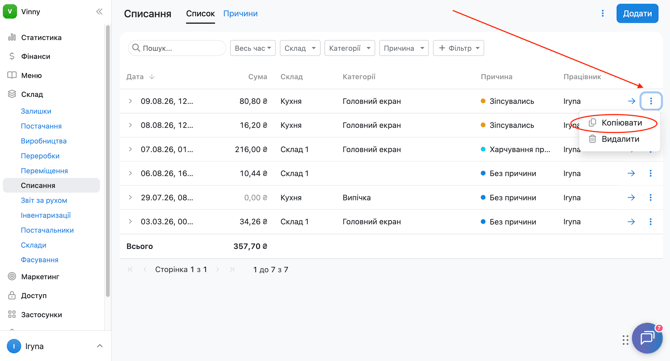Expand the 03.03.26 write-off row
670x361 pixels.
pyautogui.click(x=130, y=222)
